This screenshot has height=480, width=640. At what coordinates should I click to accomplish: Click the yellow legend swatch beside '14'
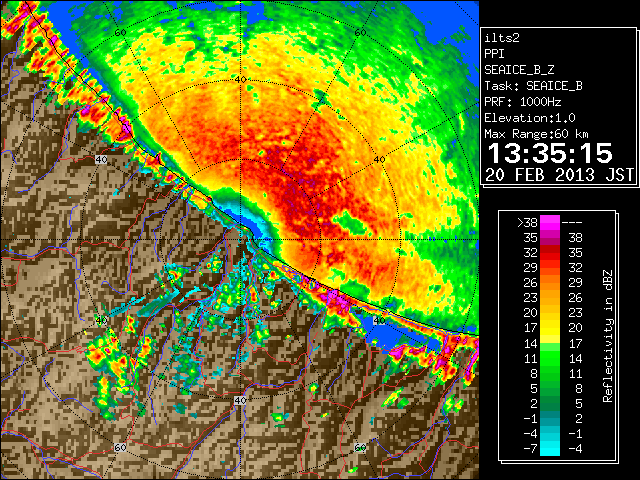tap(550, 339)
